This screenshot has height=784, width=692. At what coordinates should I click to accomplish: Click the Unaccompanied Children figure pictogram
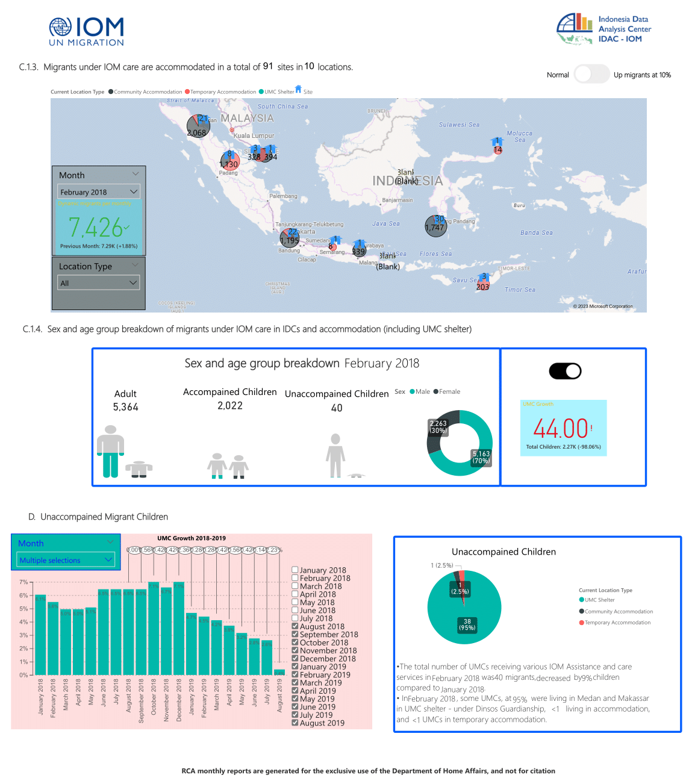point(335,456)
